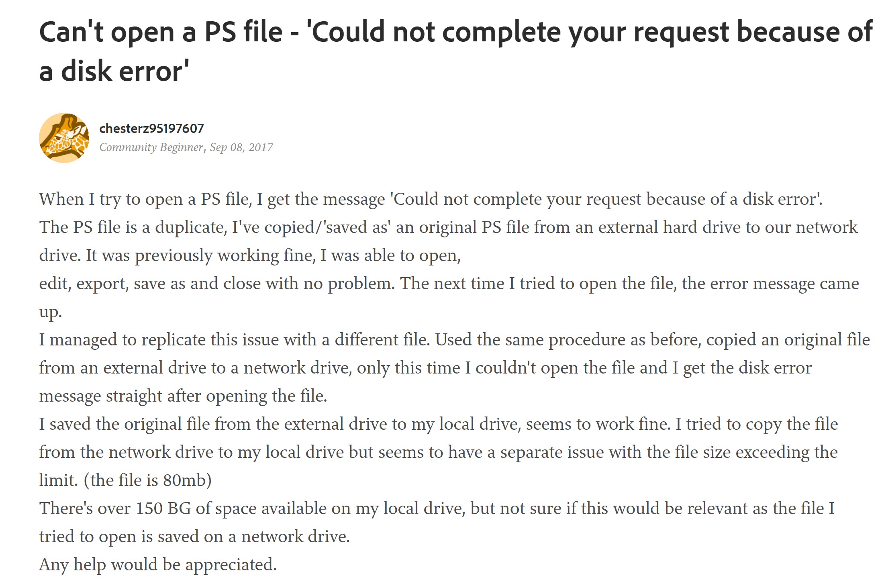Click the lone word 'up.' in the post
Screen dimensions: 880x588
pos(51,312)
